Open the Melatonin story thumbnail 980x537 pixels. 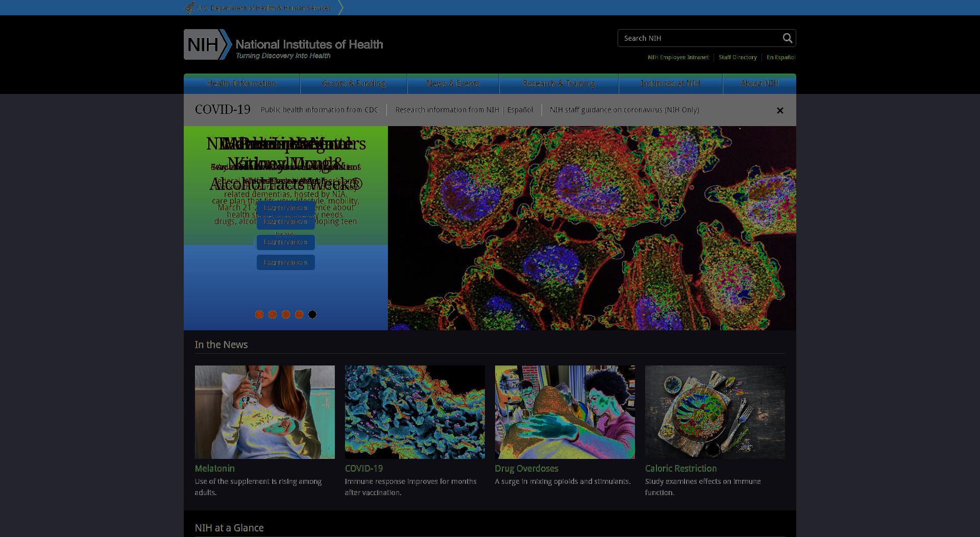point(265,412)
